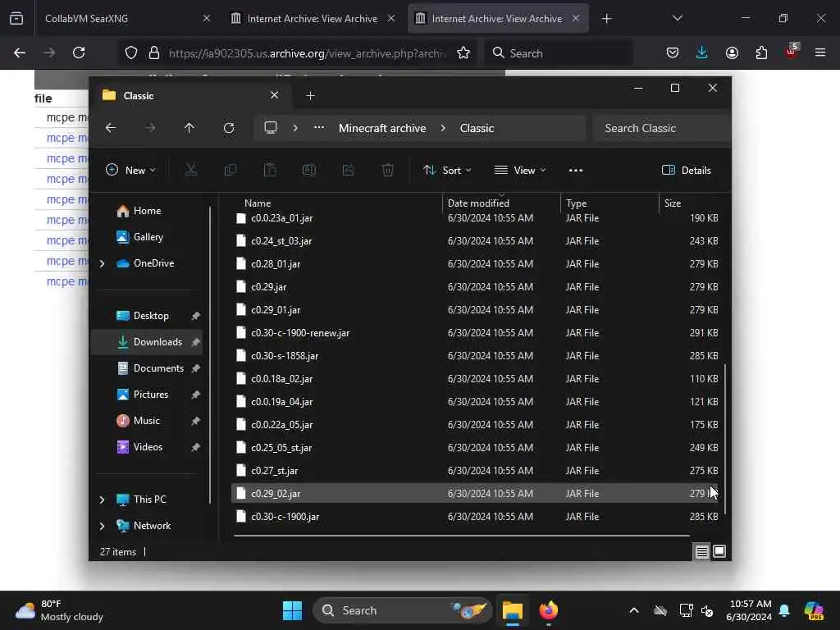Show hidden system tray icons
Screen dimensions: 840x630
634,610
